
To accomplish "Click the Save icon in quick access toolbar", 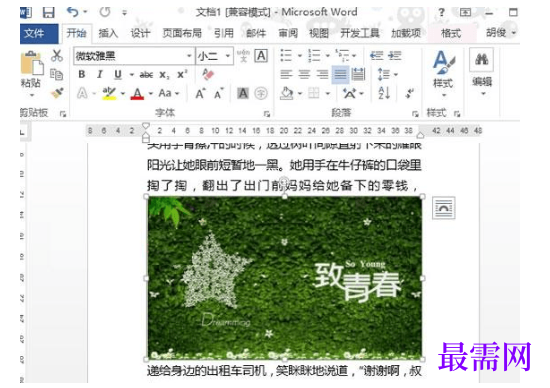I will click(48, 13).
